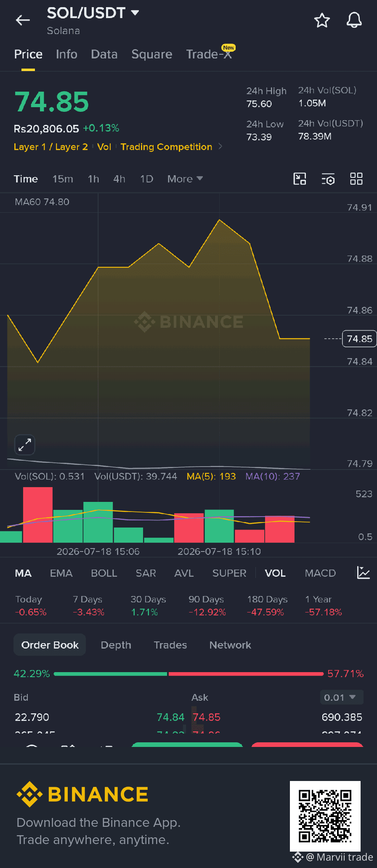This screenshot has width=377, height=868.
Task: Tap the 74.85 current price marker
Action: coord(359,338)
